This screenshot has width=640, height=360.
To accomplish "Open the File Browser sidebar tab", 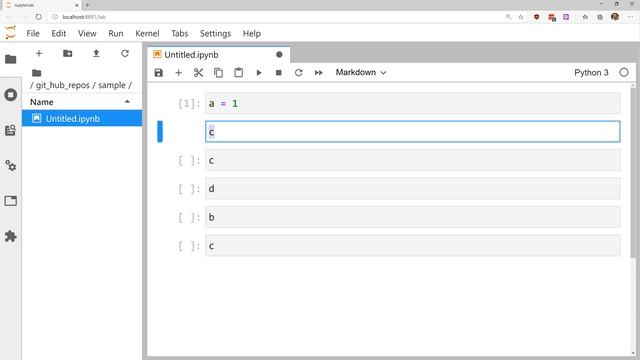I will (11, 59).
